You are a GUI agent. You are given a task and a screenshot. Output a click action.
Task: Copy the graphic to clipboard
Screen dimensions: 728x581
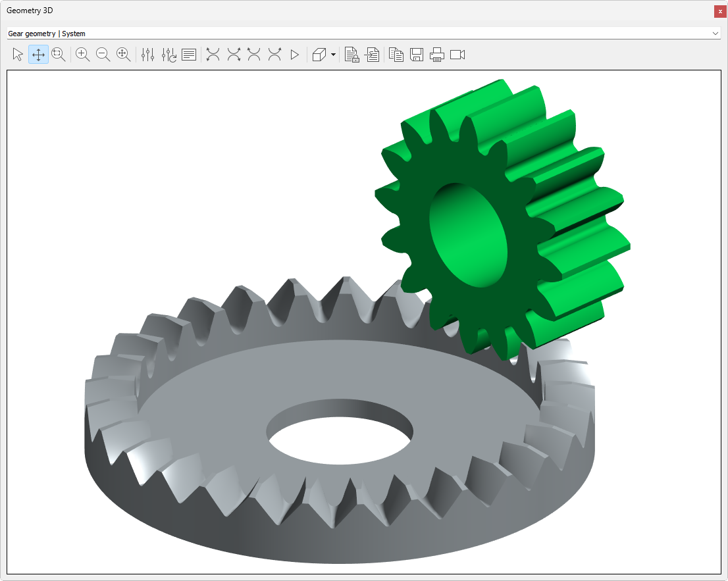396,55
